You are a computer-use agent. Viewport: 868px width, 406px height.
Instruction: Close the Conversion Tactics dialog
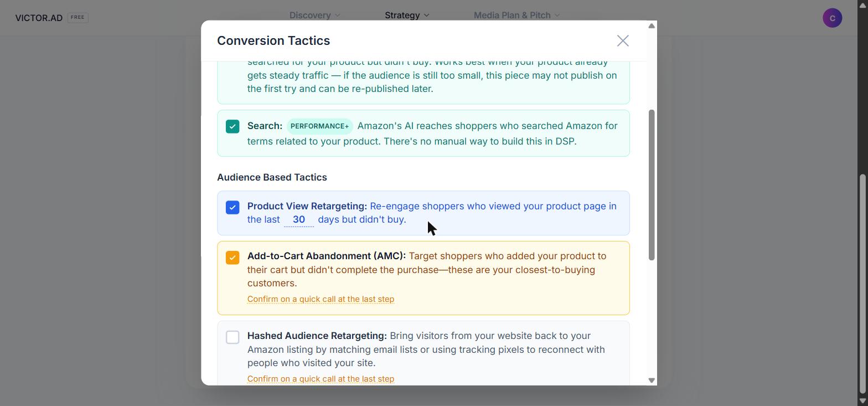(623, 41)
